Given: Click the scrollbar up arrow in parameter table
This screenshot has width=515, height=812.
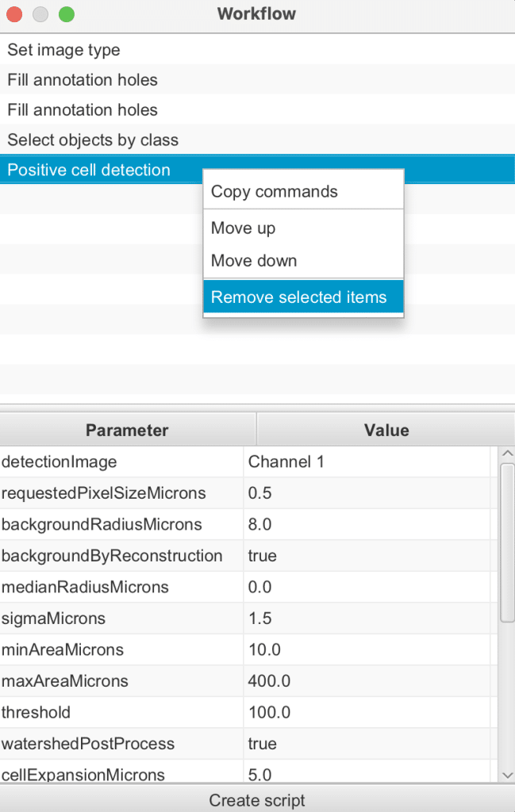Looking at the screenshot, I should click(x=507, y=453).
